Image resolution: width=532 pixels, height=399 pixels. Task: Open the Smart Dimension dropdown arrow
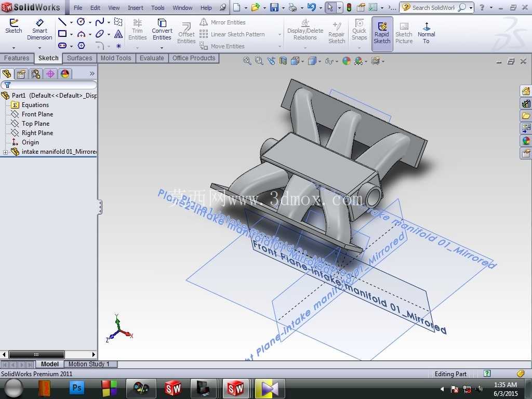39,48
